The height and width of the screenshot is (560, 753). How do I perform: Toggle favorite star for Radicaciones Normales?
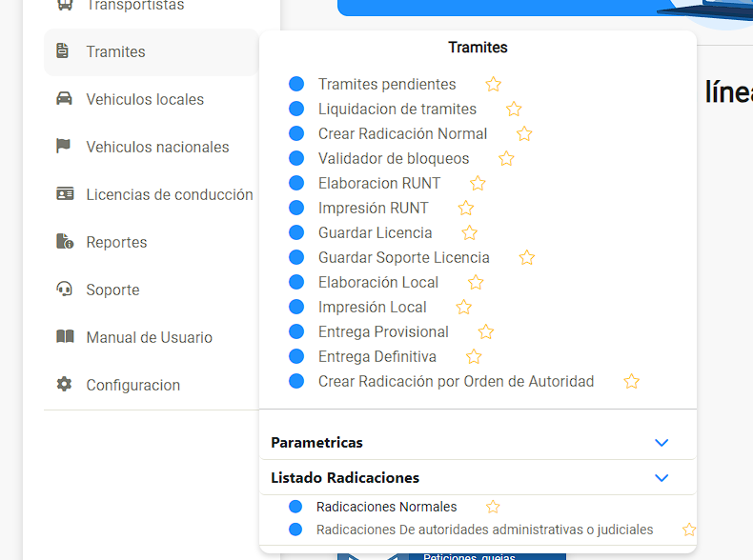click(x=493, y=507)
